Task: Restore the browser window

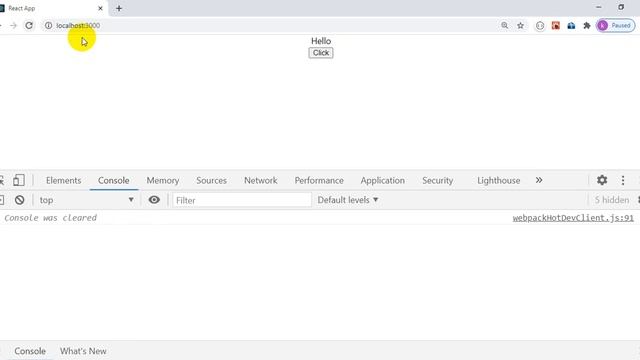Action: tap(621, 7)
